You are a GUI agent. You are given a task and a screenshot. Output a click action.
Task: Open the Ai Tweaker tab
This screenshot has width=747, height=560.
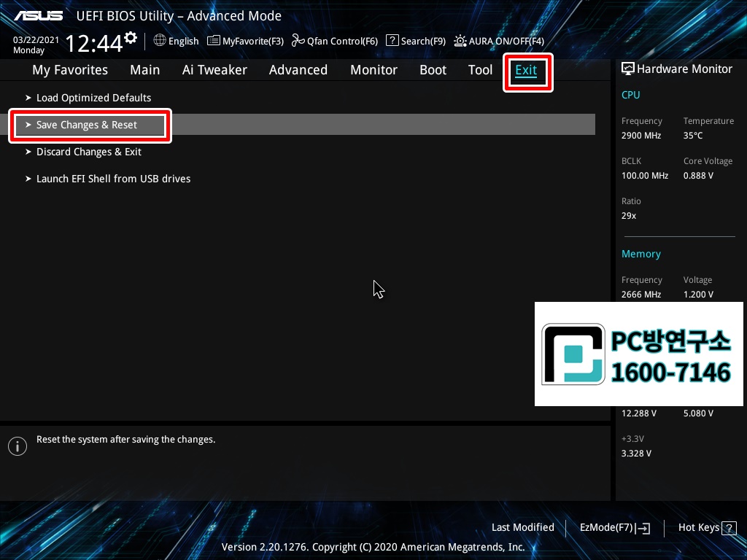click(214, 70)
